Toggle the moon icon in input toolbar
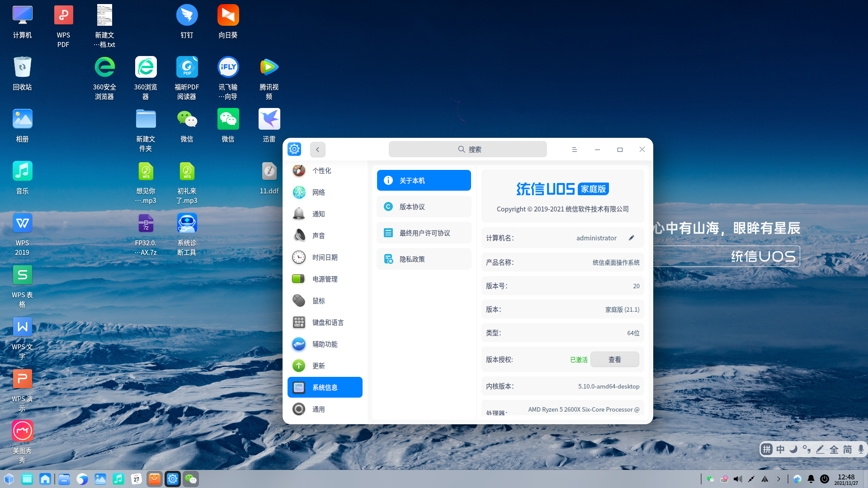Image resolution: width=868 pixels, height=488 pixels. [x=793, y=450]
